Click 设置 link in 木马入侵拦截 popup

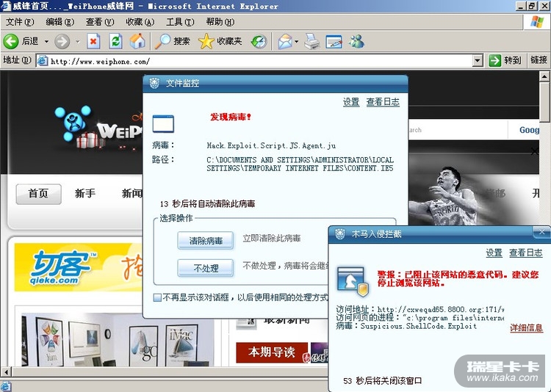coord(494,253)
